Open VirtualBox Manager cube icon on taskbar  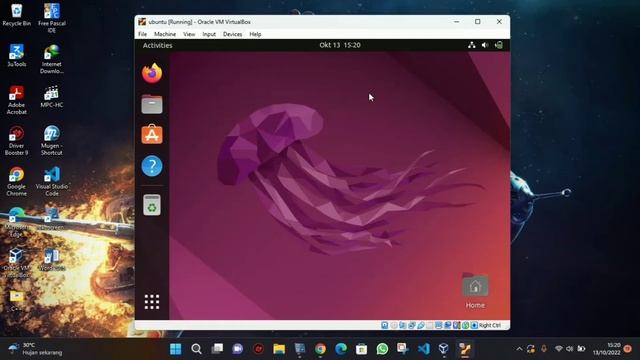tap(444, 349)
